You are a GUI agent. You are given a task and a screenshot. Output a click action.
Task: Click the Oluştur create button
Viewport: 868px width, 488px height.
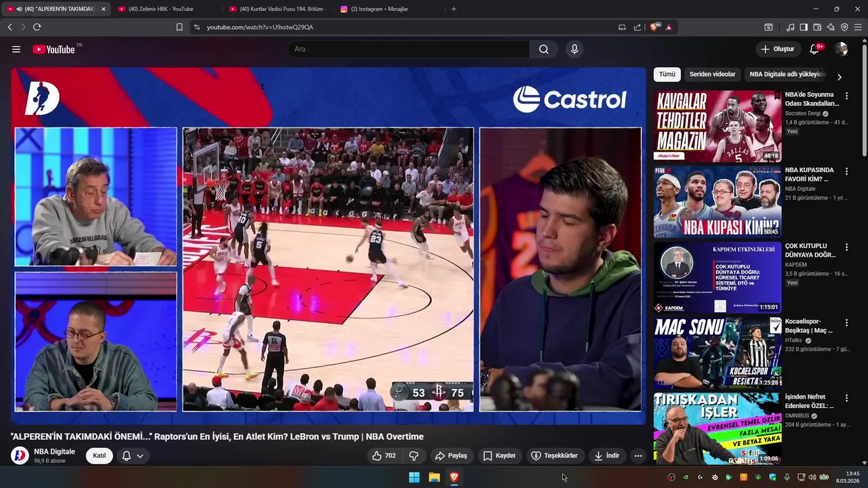point(777,49)
